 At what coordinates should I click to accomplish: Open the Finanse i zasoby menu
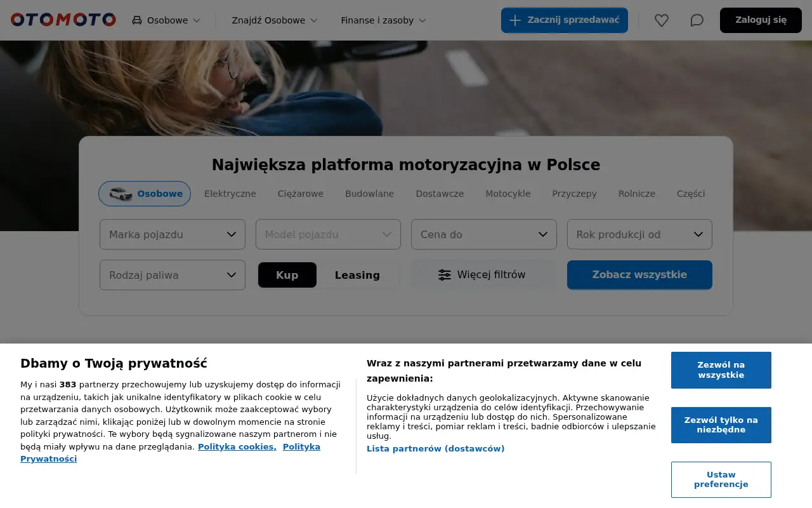(x=383, y=20)
